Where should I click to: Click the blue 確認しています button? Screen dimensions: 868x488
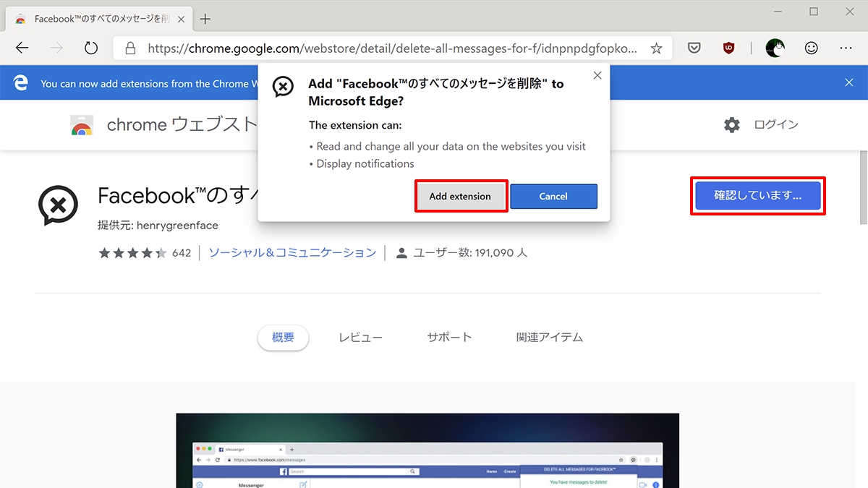[758, 195]
